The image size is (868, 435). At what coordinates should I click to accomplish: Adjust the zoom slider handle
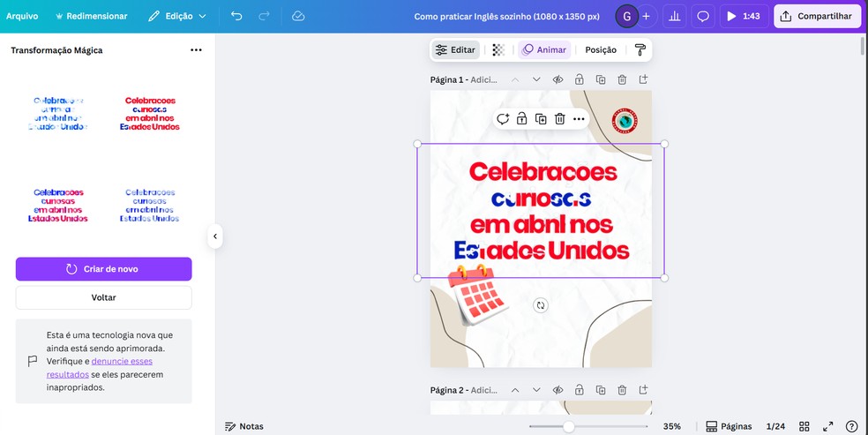(x=568, y=426)
